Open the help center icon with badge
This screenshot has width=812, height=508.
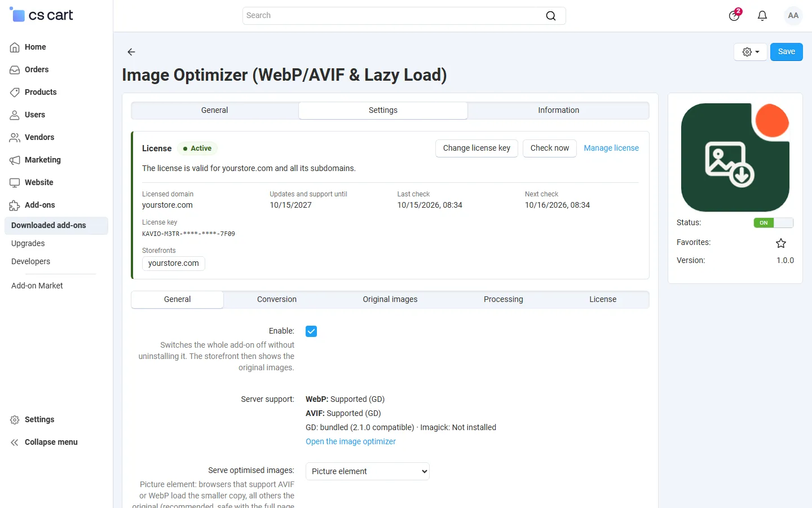pos(734,15)
